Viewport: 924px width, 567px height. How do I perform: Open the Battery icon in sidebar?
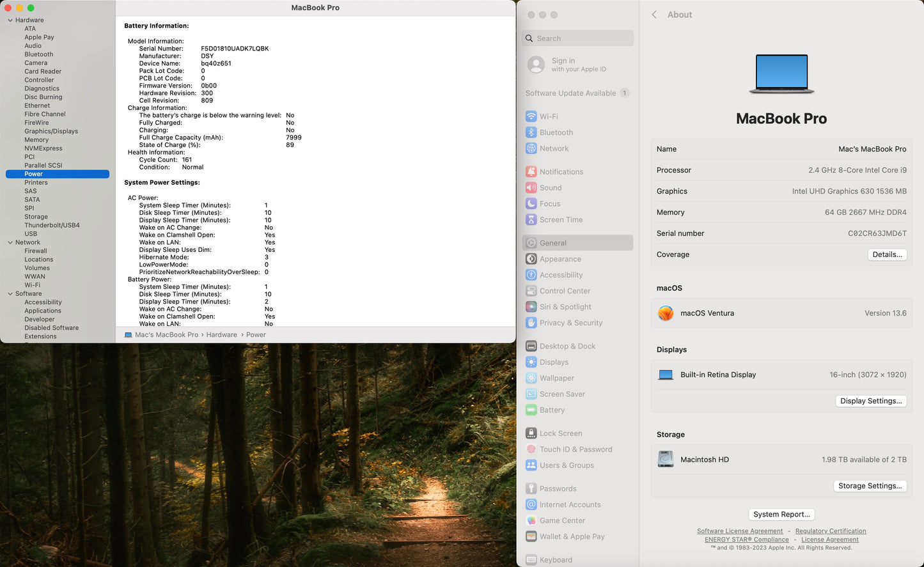point(531,410)
